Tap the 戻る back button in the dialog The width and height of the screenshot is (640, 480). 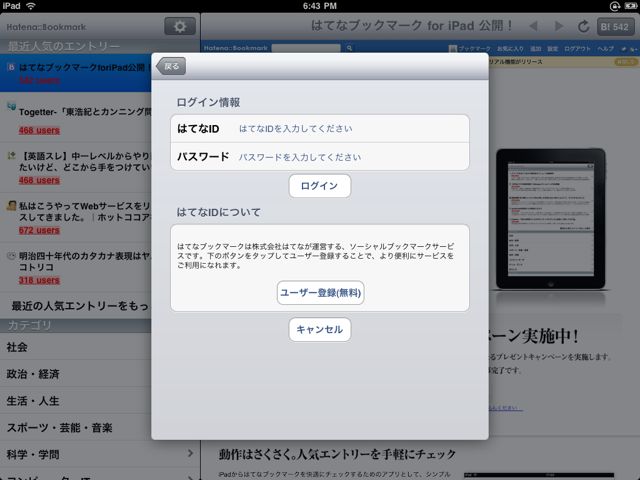[171, 66]
